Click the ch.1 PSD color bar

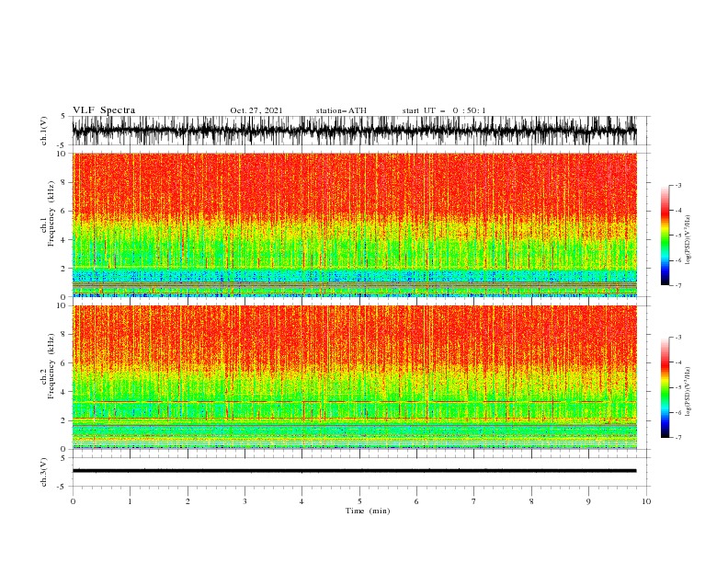665,236
